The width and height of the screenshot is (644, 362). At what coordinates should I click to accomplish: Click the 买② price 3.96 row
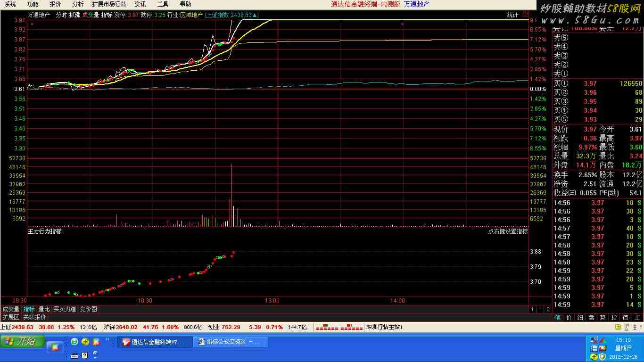598,92
